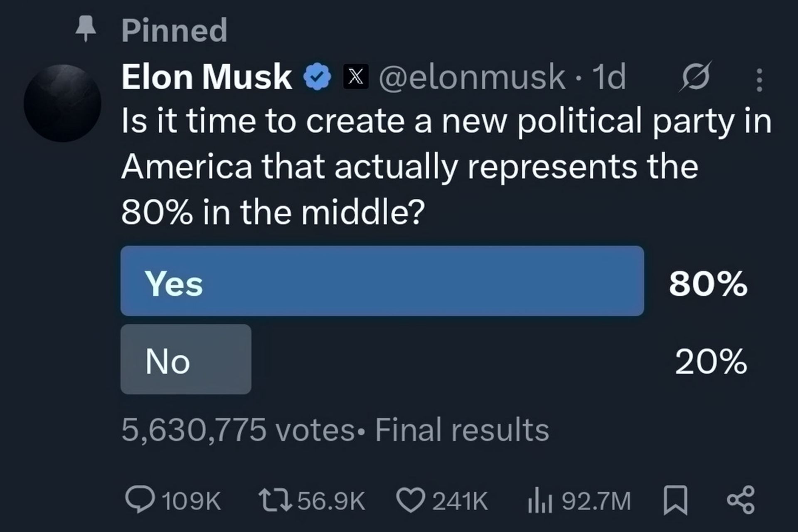The image size is (798, 532).
Task: Bookmark this post
Action: tap(675, 501)
